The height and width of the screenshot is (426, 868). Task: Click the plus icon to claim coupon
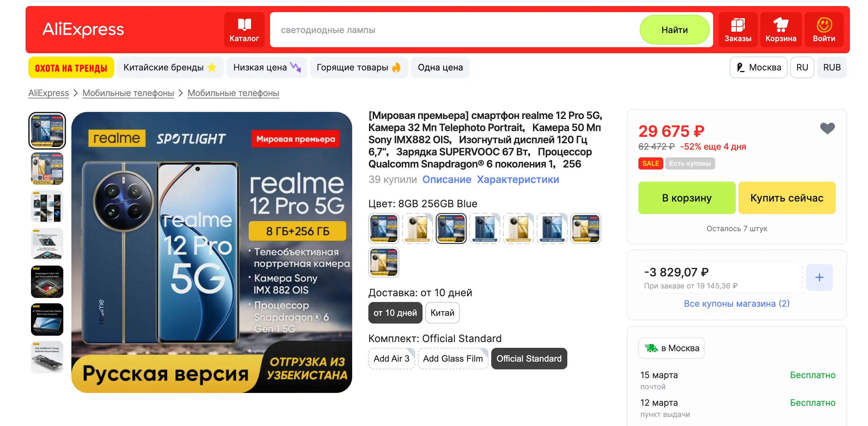[819, 277]
